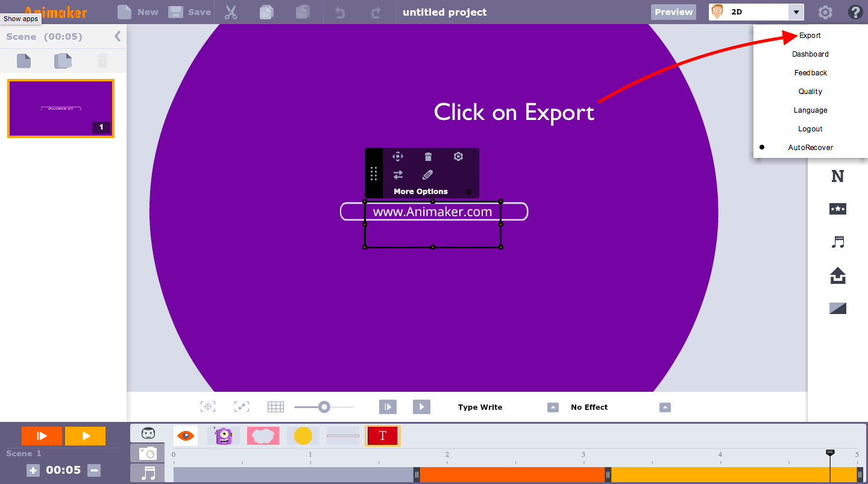This screenshot has width=868, height=484.
Task: Select Feedback in the settings menu
Action: coord(810,73)
